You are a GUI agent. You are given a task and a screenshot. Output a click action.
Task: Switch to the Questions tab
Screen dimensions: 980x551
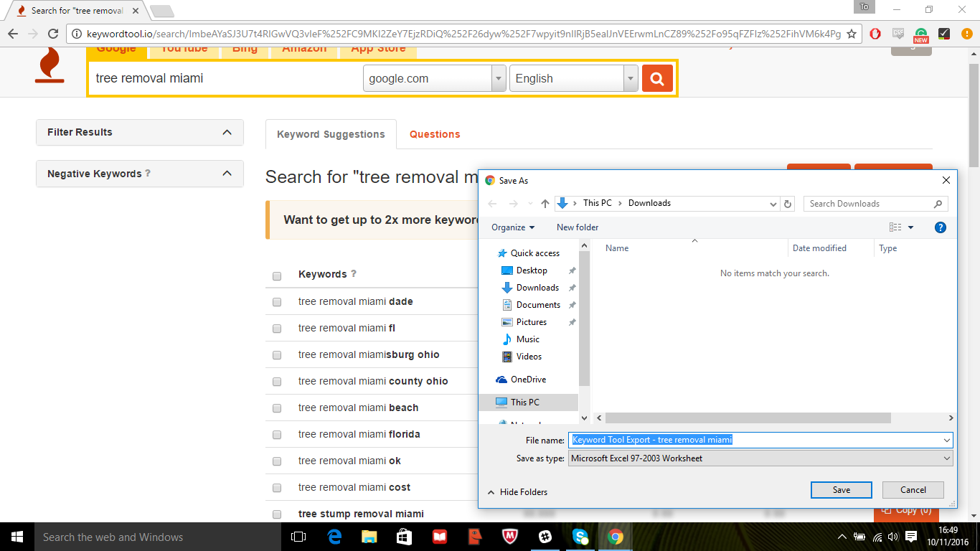point(435,134)
